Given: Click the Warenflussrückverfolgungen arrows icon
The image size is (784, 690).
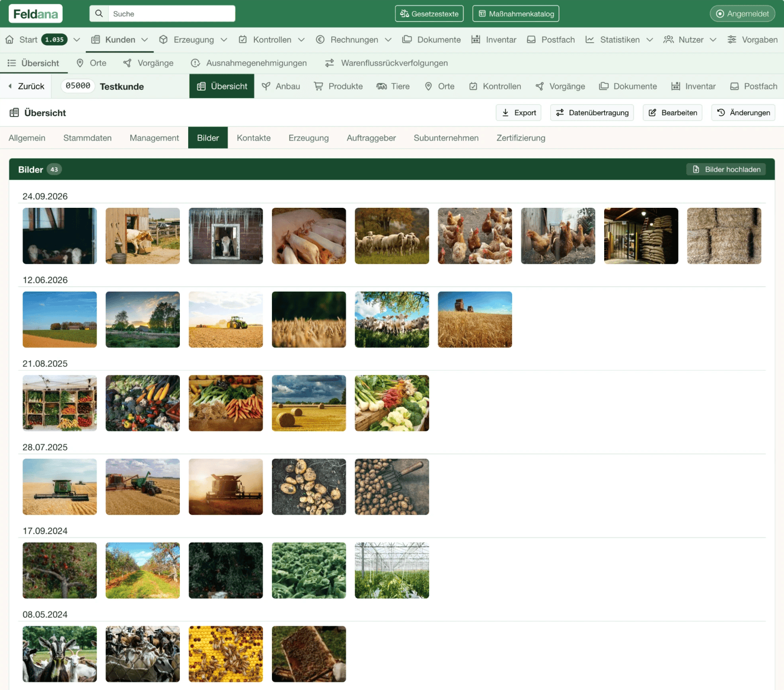Looking at the screenshot, I should coord(330,63).
